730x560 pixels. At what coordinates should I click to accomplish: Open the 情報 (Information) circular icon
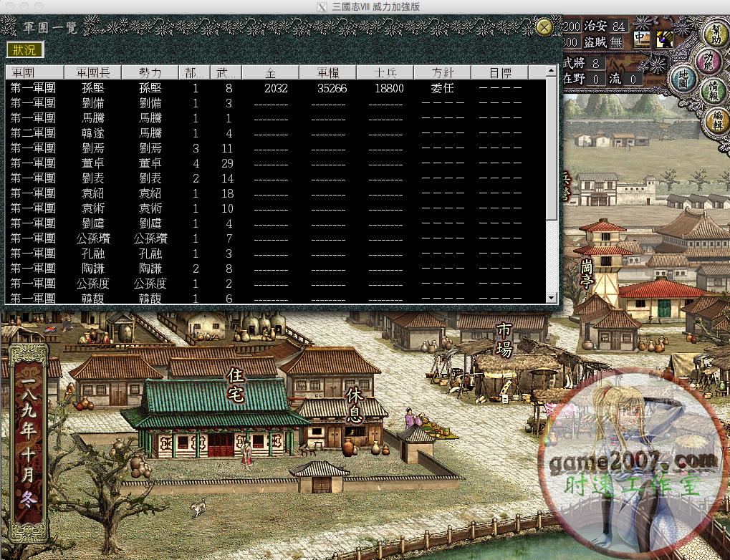click(712, 91)
